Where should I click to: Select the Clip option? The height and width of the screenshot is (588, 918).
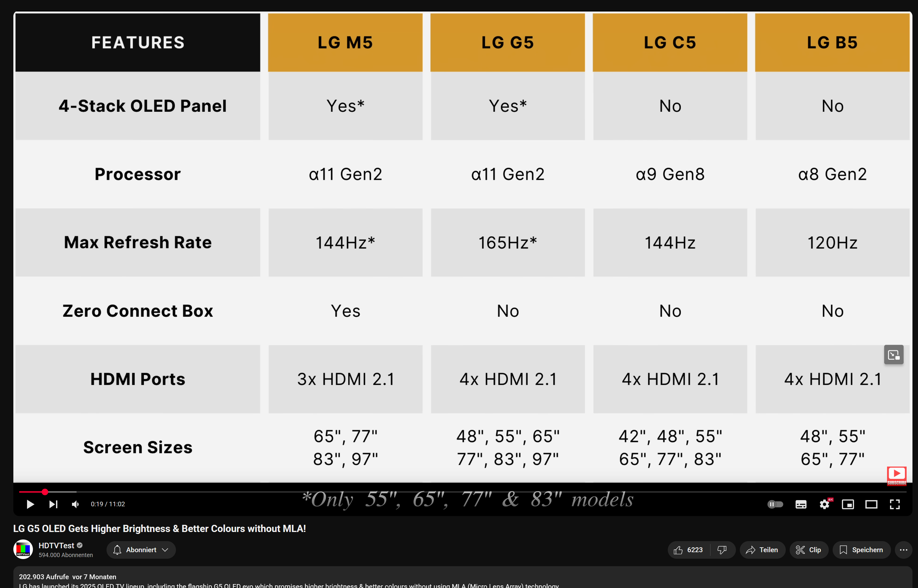pos(809,550)
